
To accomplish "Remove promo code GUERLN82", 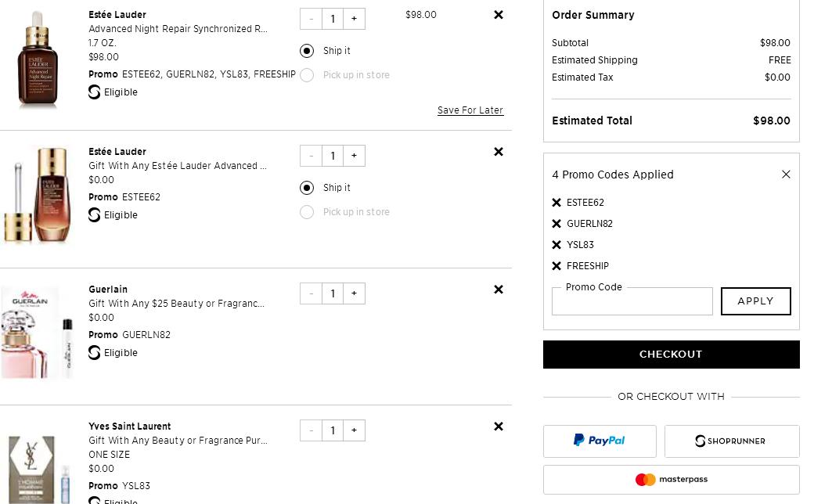I will pyautogui.click(x=556, y=224).
